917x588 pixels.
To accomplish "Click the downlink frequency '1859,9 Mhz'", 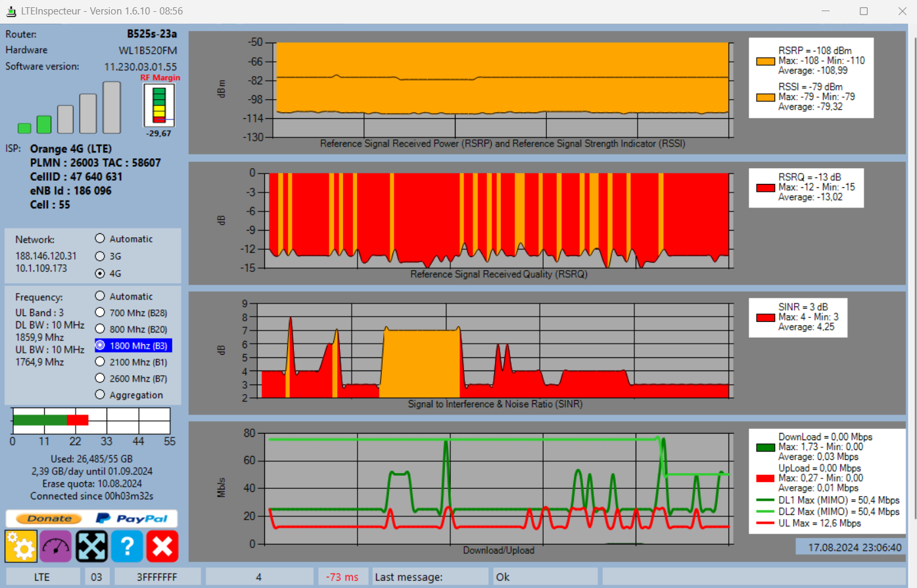I will [39, 337].
